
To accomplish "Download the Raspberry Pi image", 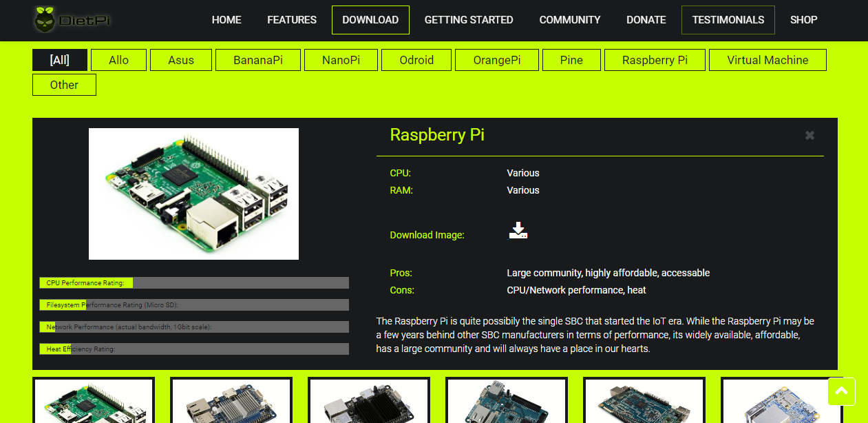I will (518, 231).
